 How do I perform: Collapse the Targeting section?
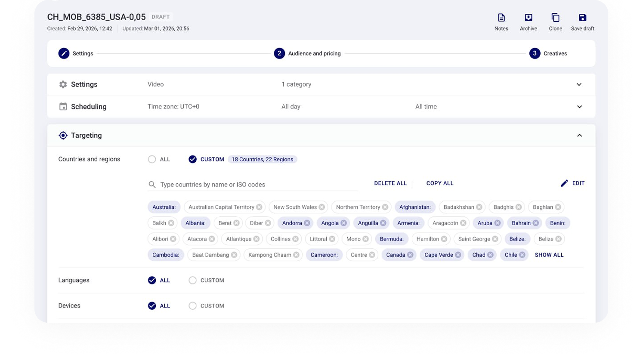click(x=579, y=136)
